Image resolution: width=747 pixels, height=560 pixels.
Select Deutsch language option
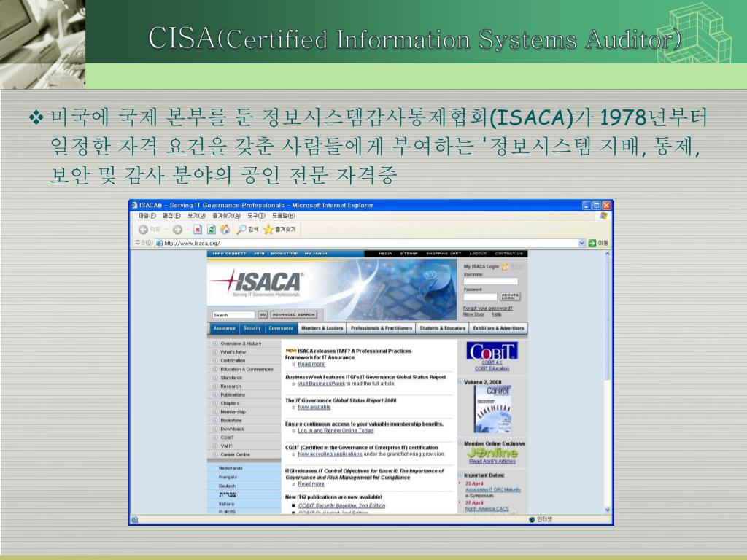click(228, 486)
